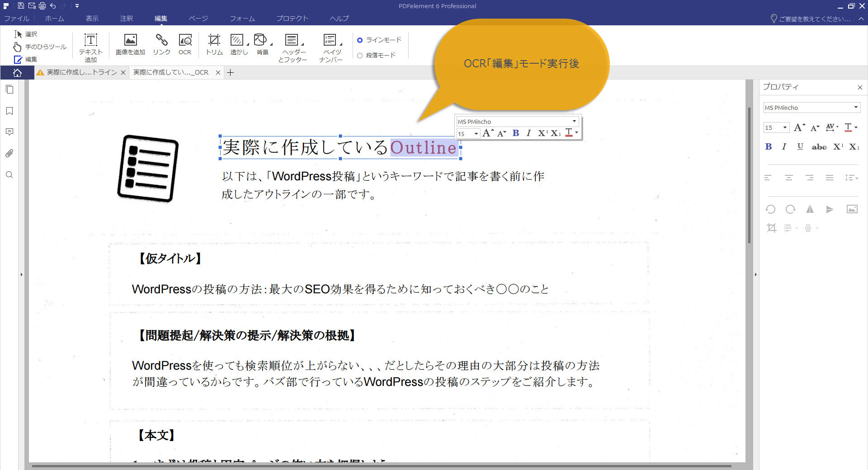Open line spacing dropdown in properties panel
This screenshot has width=868, height=470.
852,178
